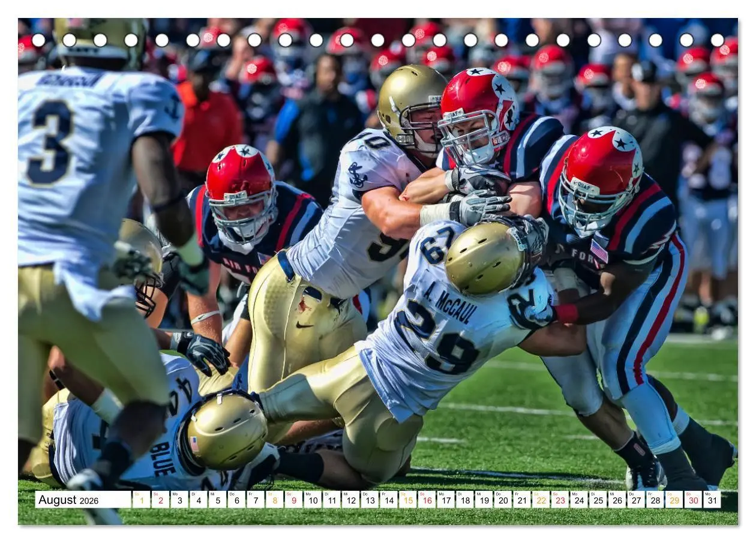Screen dimensions: 756x543
Task: Select date 27 in the calendar strip
Action: coord(637,500)
